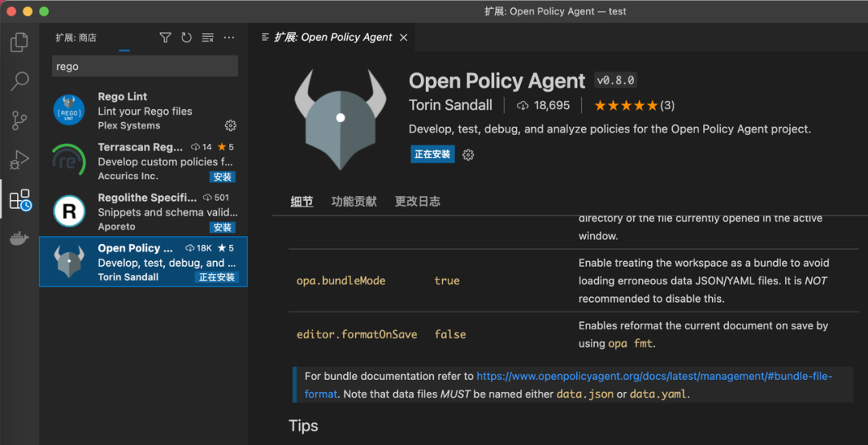Click the data.yaml inline code

(658, 394)
